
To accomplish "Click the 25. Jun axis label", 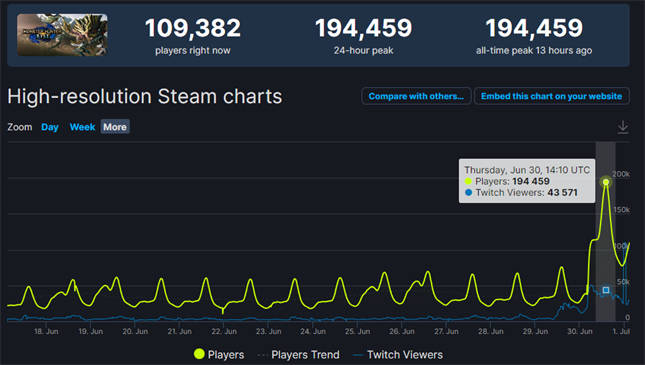I will (x=357, y=331).
